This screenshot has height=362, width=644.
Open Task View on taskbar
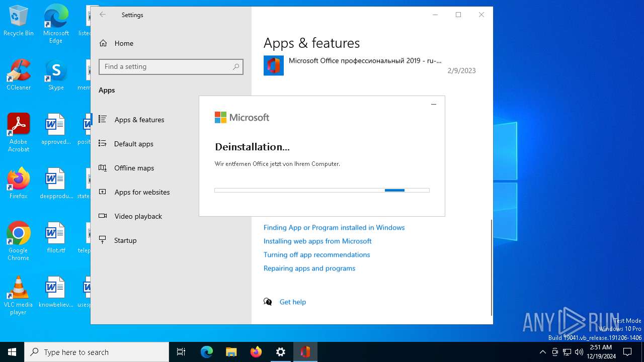(181, 352)
